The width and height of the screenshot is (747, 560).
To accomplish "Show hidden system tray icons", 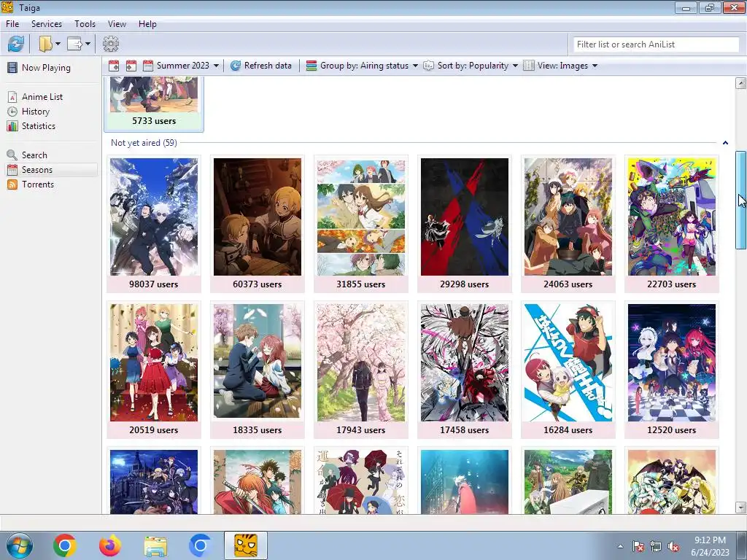I will 620,546.
